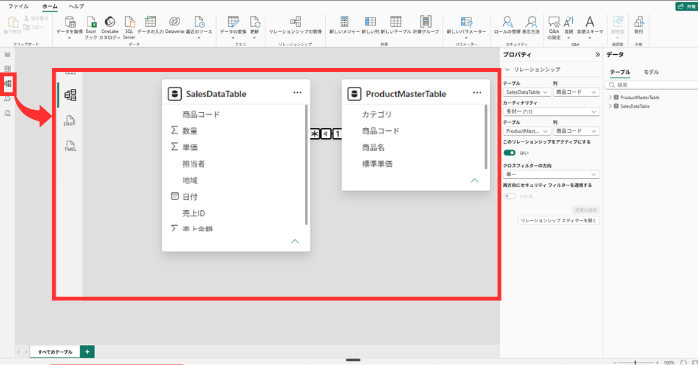Open the Dataverse connector

click(x=174, y=25)
